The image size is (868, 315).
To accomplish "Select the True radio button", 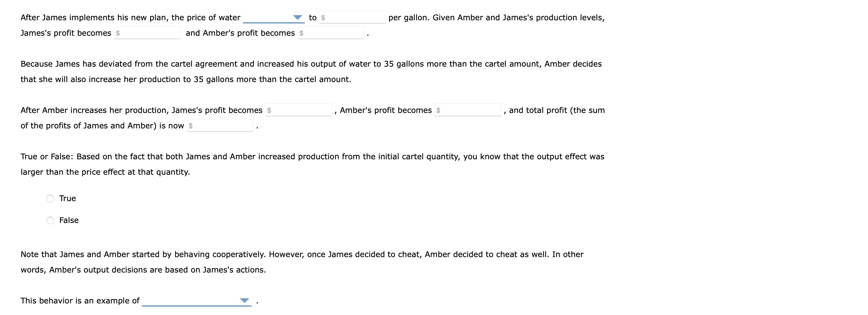I will click(50, 199).
